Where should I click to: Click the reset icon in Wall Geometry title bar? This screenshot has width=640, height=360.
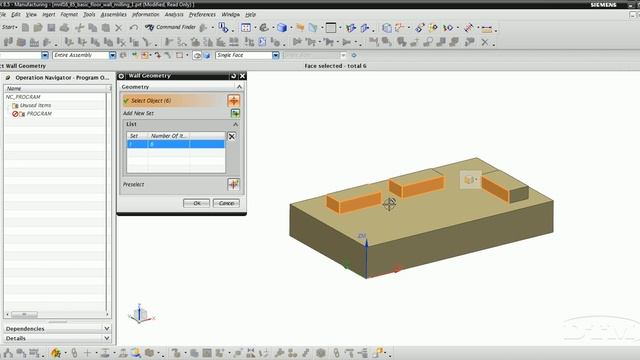click(x=233, y=76)
